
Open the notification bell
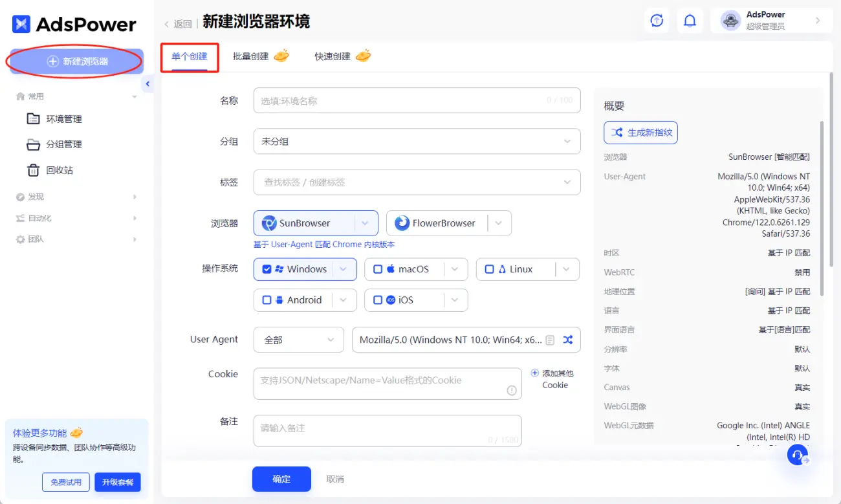690,20
